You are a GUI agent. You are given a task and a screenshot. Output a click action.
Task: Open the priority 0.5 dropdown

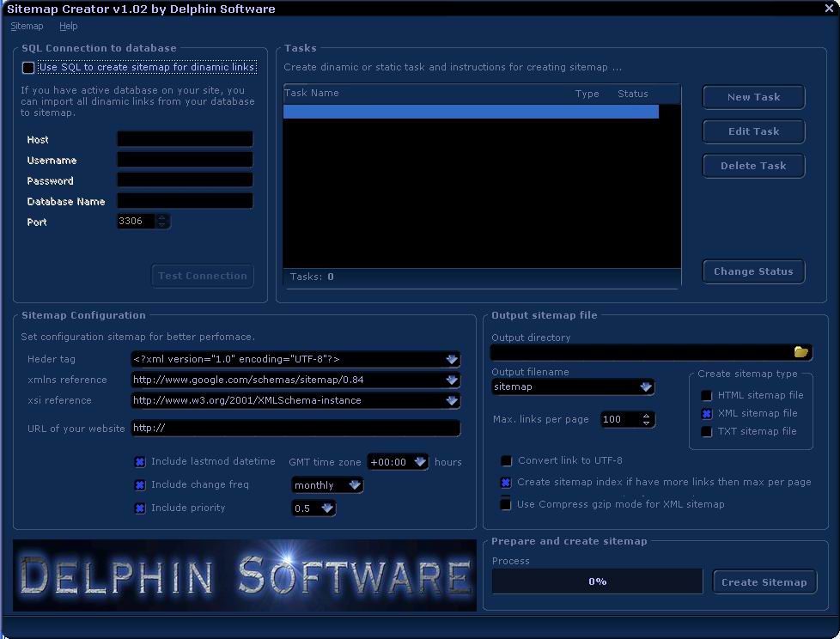326,508
